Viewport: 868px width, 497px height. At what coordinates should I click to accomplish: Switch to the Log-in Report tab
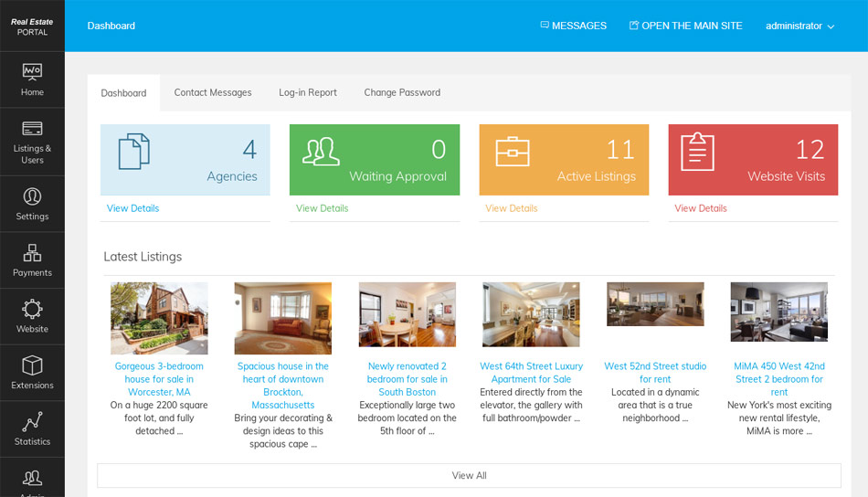(308, 92)
